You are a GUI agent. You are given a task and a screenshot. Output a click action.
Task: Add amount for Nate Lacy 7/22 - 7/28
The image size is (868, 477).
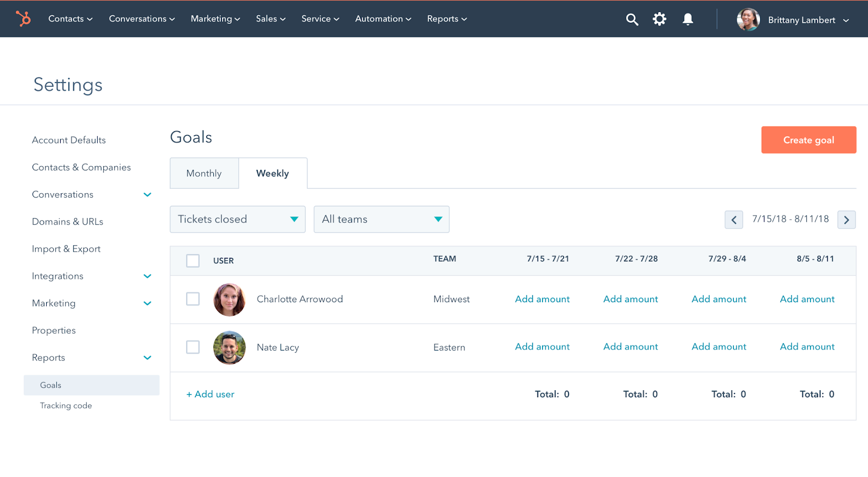coord(631,347)
